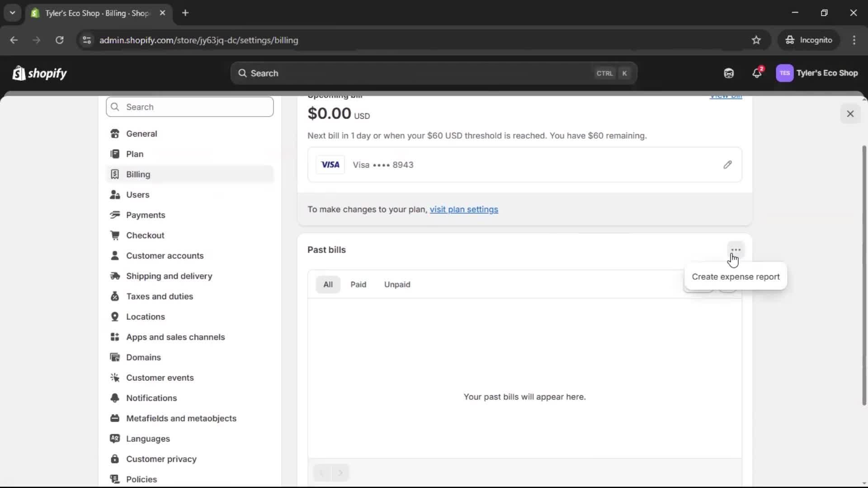Viewport: 868px width, 488px height.
Task: Dismiss the settings panel with the X
Action: click(x=850, y=113)
